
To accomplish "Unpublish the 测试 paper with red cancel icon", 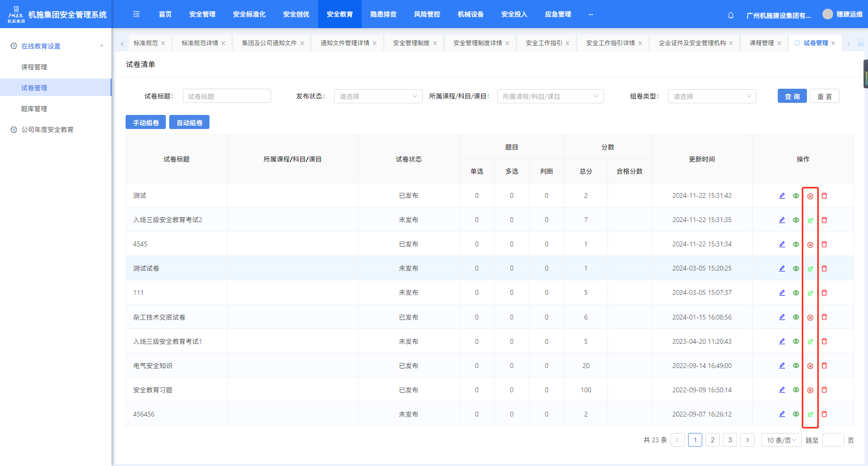I will pyautogui.click(x=810, y=196).
